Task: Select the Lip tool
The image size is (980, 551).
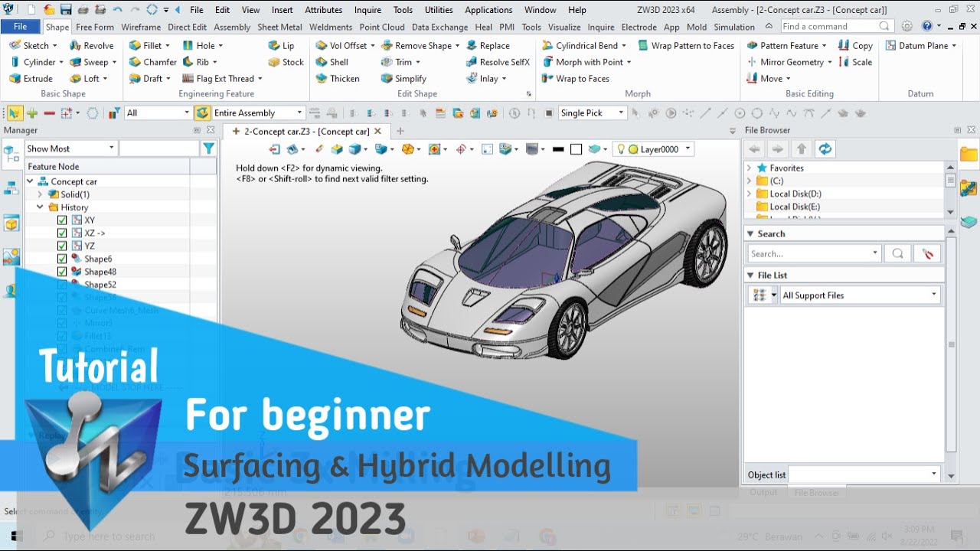Action: [281, 46]
